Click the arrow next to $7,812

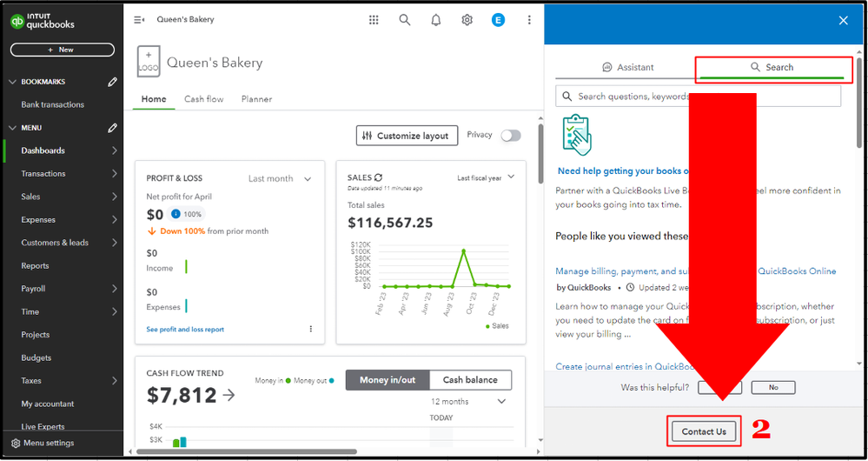229,395
